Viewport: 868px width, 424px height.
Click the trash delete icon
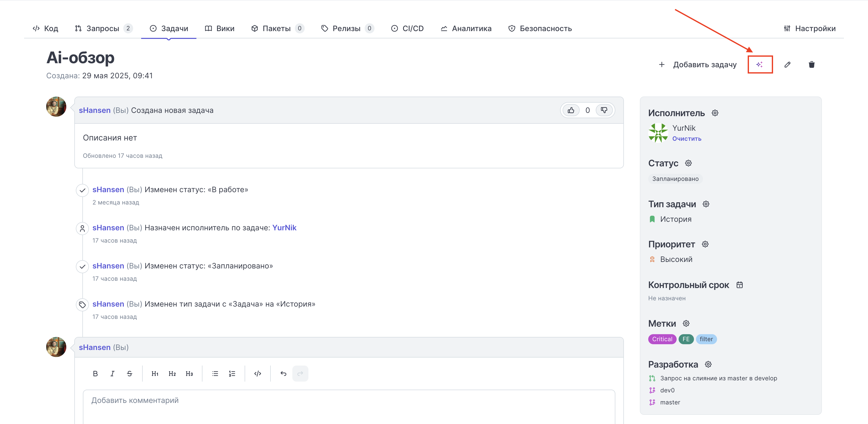click(812, 64)
